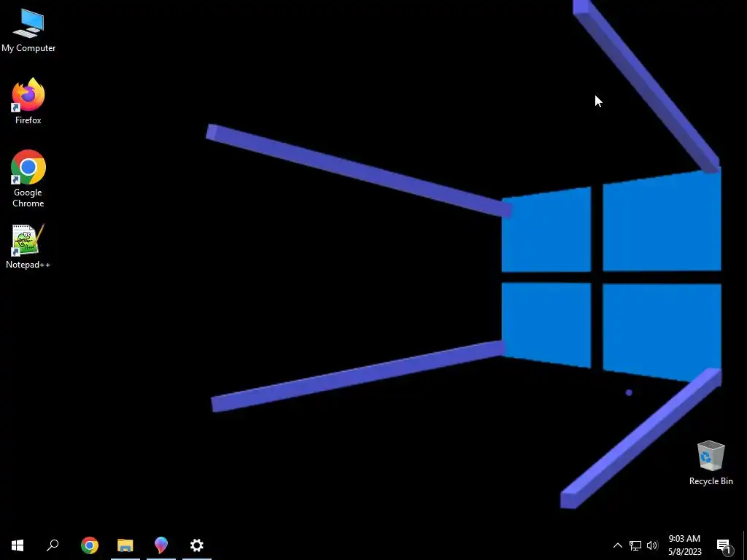
Task: Open taskbar search magnifier
Action: pos(53,545)
